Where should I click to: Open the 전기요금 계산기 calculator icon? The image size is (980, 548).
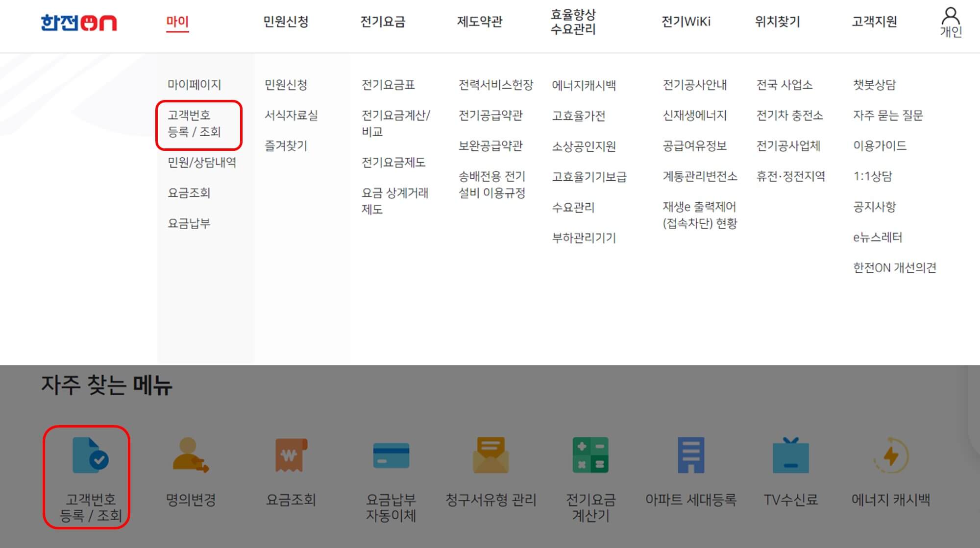click(x=590, y=455)
